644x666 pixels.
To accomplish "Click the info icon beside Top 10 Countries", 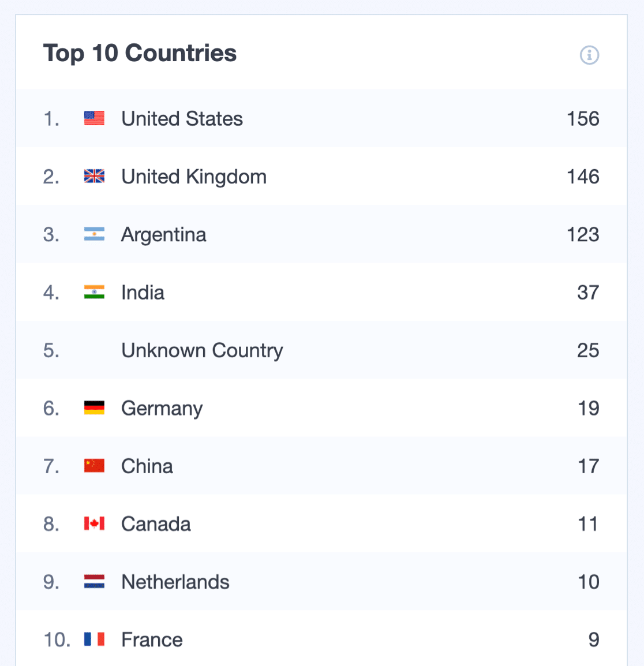I will [x=589, y=55].
